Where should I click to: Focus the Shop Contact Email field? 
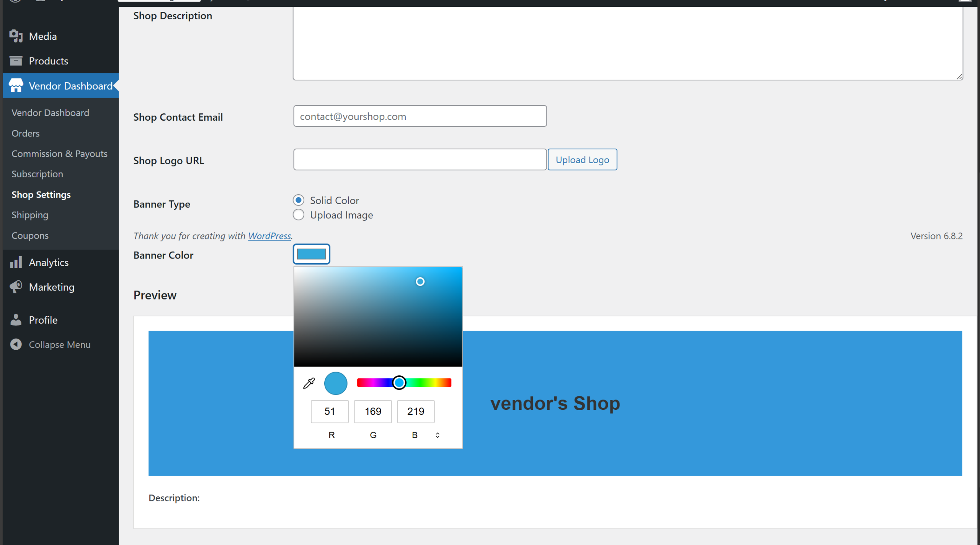(420, 116)
